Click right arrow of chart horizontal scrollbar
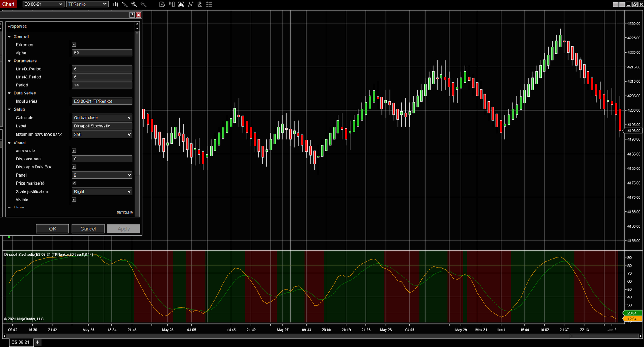Viewport: 644px width, 347px height. pos(640,336)
